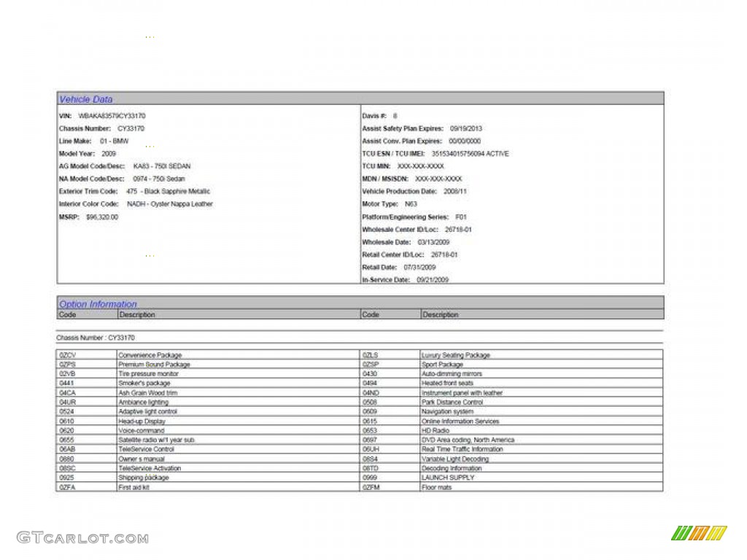Select Wholesale Date value 03/13/2009
747x560 pixels.
(x=433, y=242)
